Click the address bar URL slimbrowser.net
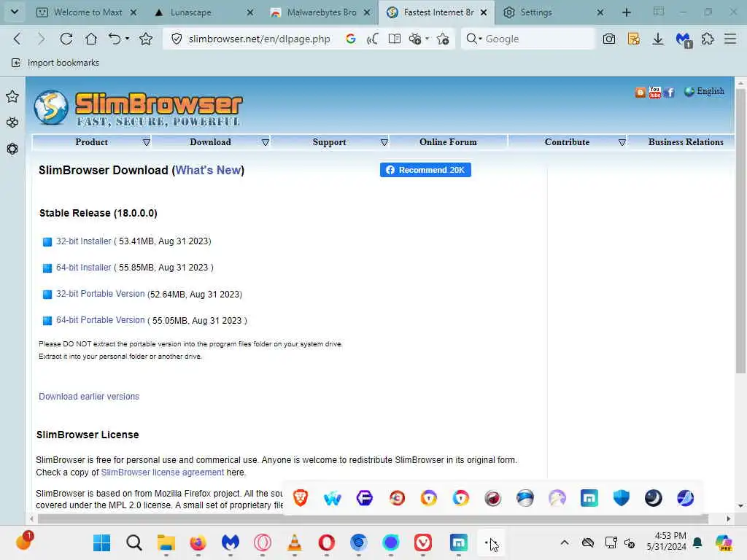The image size is (747, 560). tap(259, 39)
